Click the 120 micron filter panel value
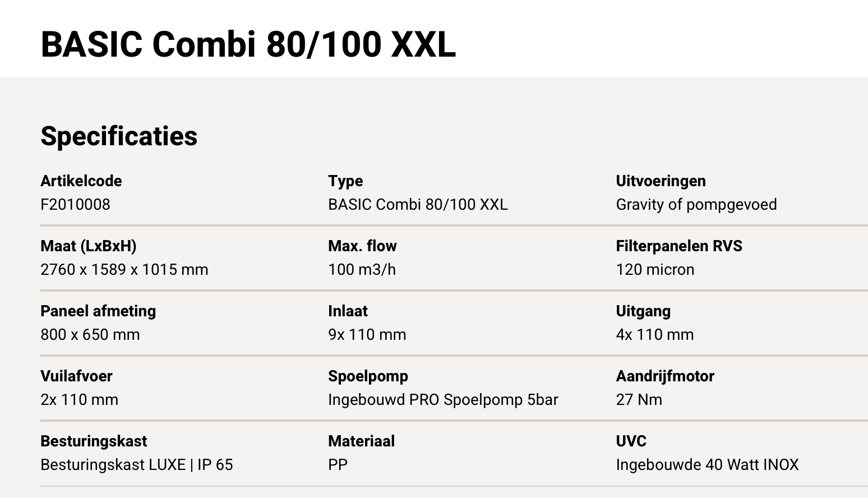This screenshot has height=498, width=868. 655,269
